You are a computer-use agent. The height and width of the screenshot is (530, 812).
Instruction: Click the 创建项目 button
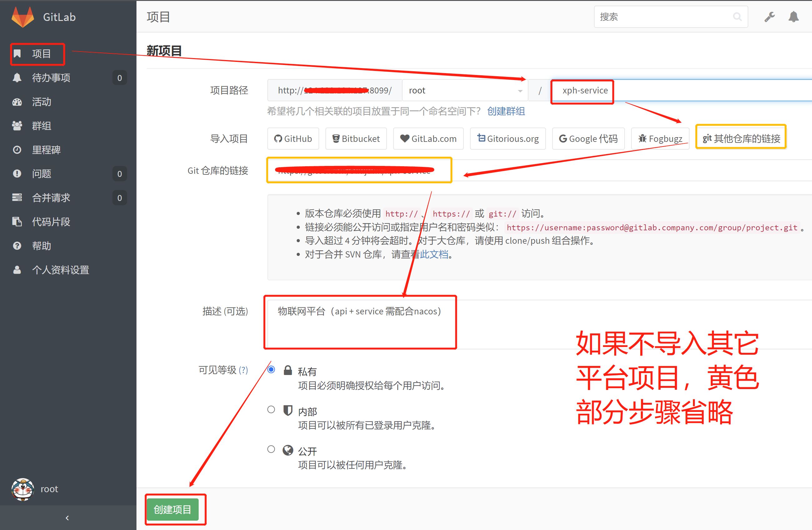(x=173, y=509)
